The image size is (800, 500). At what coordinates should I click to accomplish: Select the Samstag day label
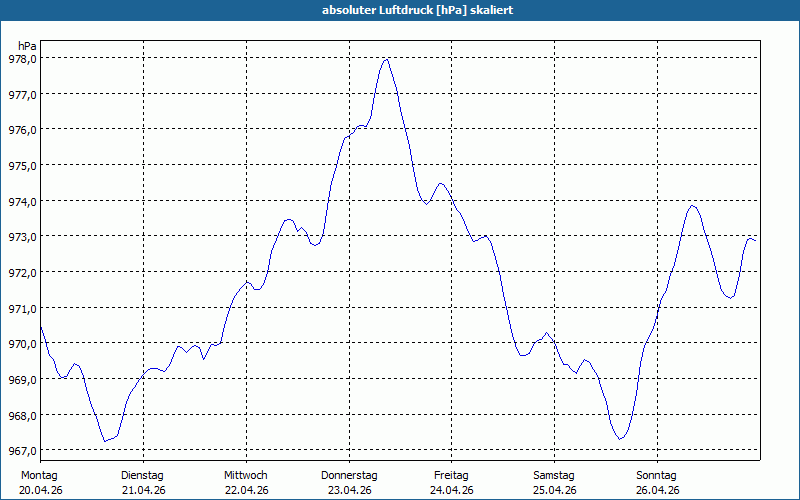pos(554,476)
